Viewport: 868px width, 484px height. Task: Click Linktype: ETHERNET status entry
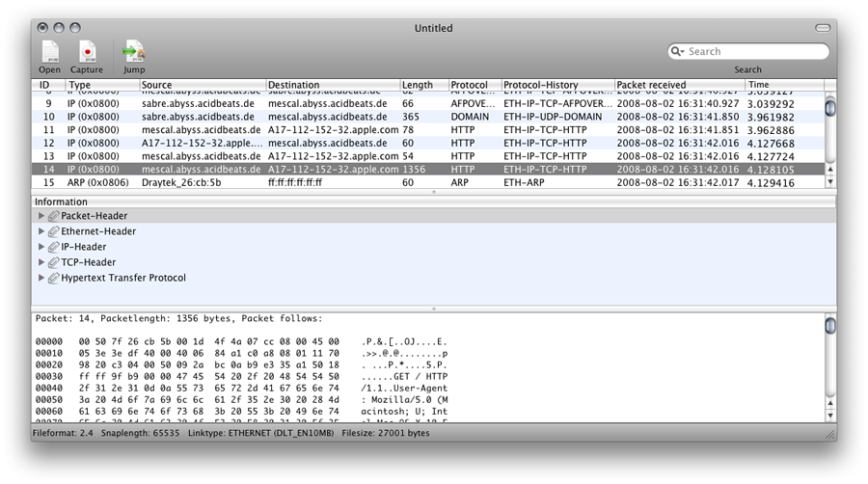[260, 433]
